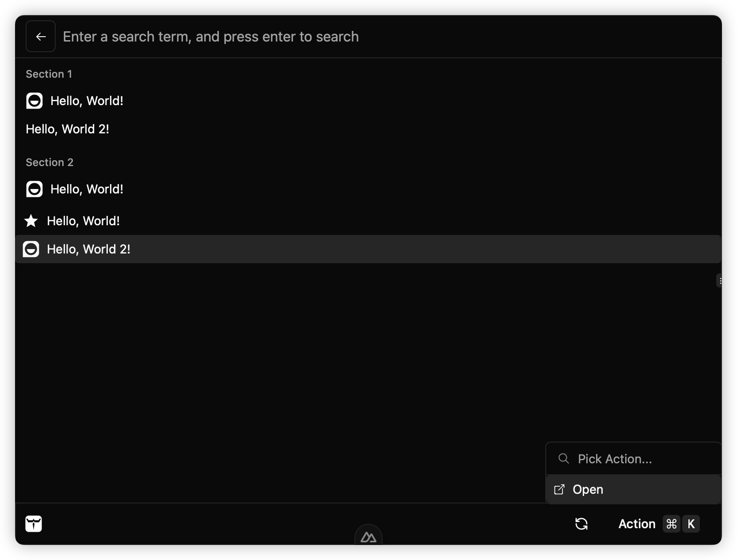Click the external-link icon beside Open
The image size is (737, 560).
point(559,489)
